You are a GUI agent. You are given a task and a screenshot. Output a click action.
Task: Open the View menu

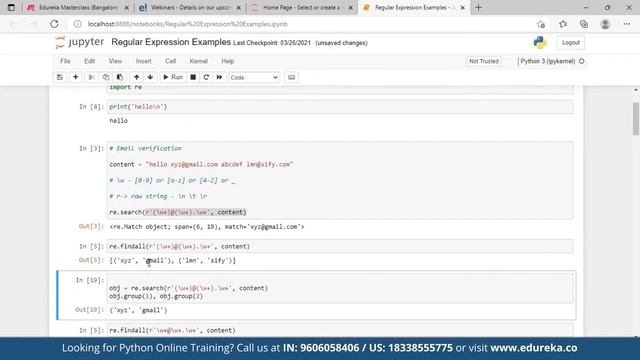point(115,61)
